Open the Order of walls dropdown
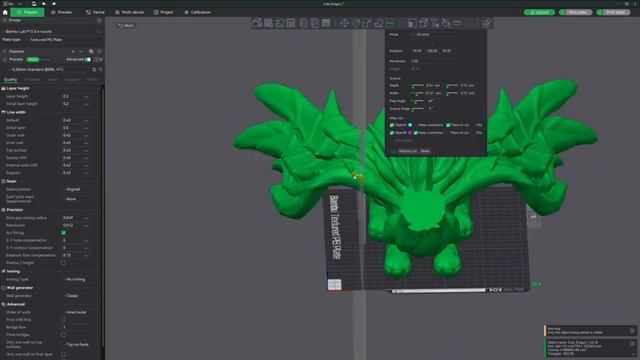The width and height of the screenshot is (640, 360). coord(77,312)
